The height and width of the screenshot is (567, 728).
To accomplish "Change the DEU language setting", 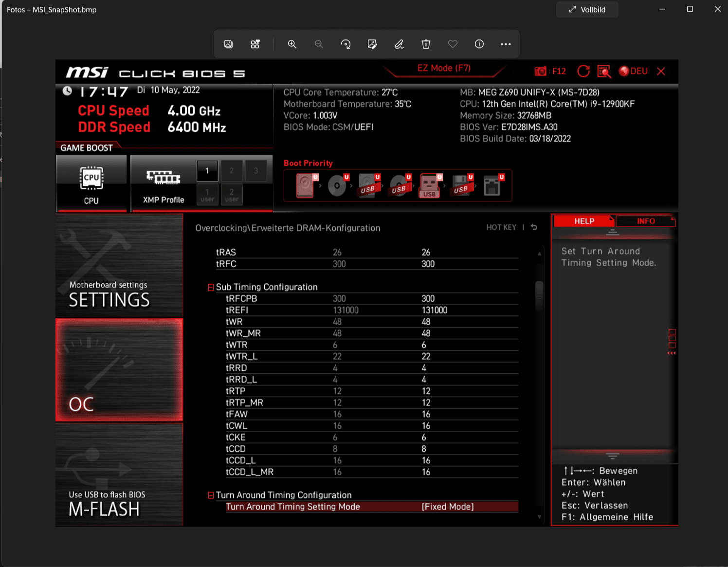I will (633, 72).
